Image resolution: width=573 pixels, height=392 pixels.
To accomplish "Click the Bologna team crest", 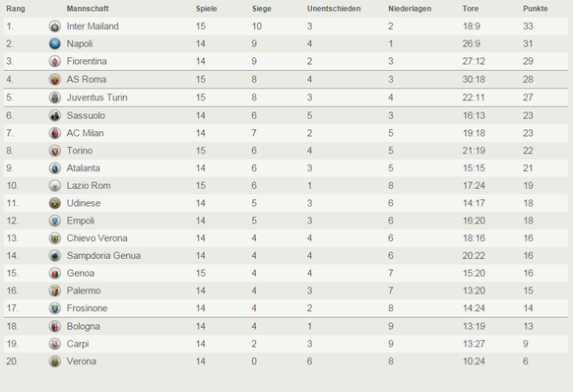I will 55,326.
